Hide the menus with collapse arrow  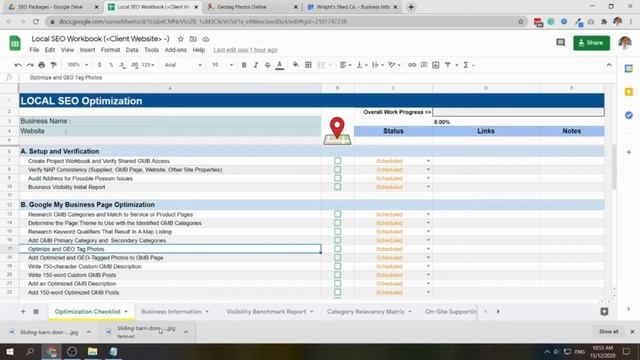click(609, 65)
